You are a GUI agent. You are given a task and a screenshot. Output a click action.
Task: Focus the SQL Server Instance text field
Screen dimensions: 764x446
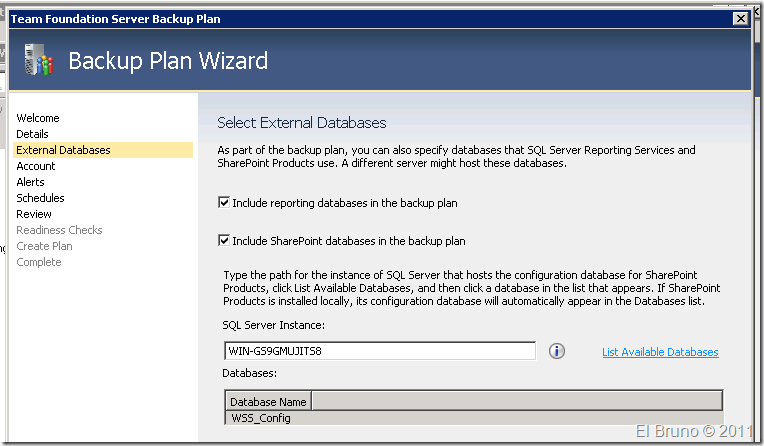click(380, 351)
